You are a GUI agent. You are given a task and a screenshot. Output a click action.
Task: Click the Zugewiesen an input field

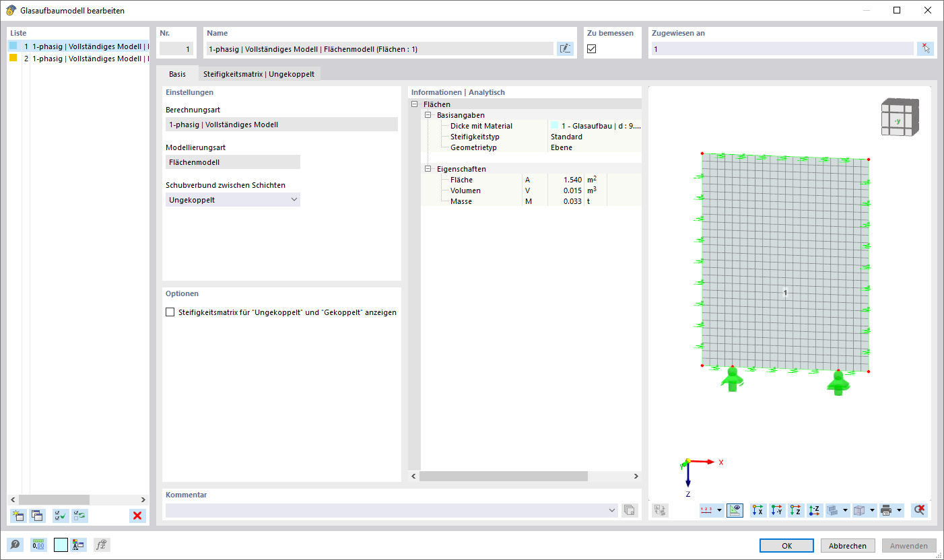click(782, 48)
